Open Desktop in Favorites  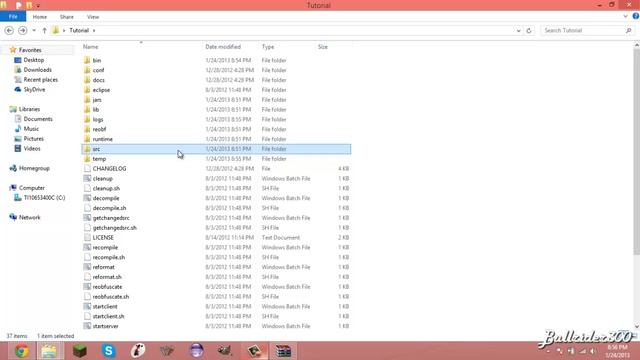pyautogui.click(x=33, y=60)
